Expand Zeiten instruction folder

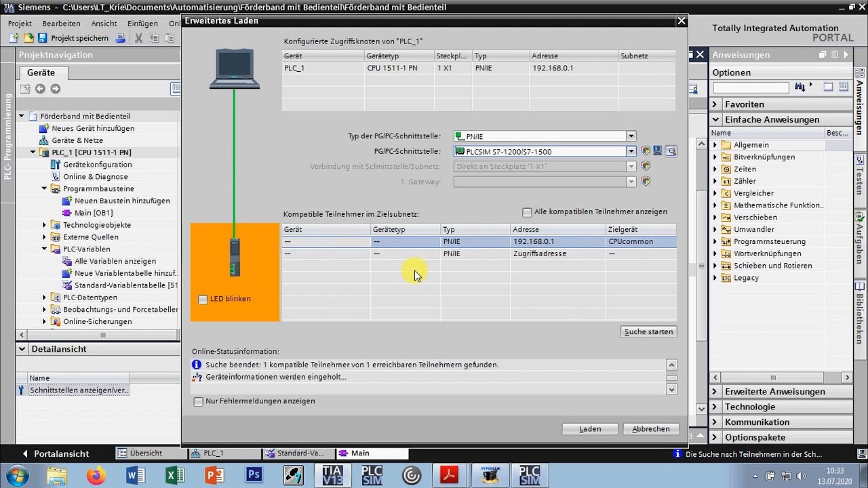[715, 169]
